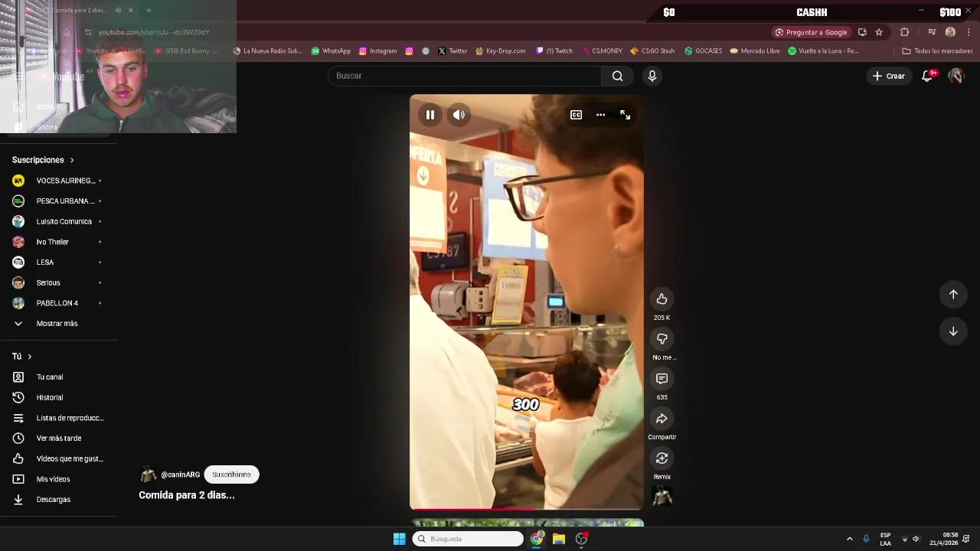
Task: Open Chrome extensions puzzle icon
Action: tap(905, 32)
